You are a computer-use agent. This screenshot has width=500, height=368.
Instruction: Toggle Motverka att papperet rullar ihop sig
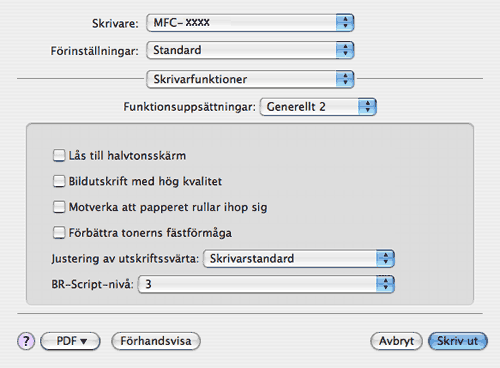point(59,207)
